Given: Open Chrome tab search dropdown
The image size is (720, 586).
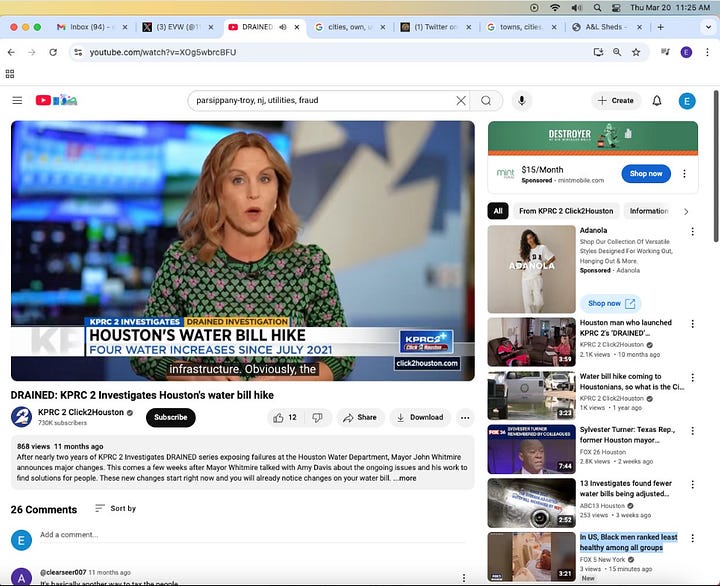Looking at the screenshot, I should click(x=708, y=27).
